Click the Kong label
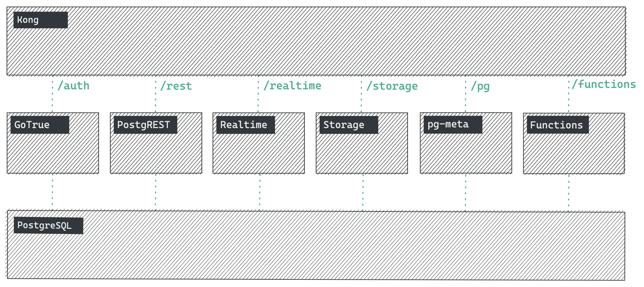Screen dimensions: 644x287 coord(41,20)
